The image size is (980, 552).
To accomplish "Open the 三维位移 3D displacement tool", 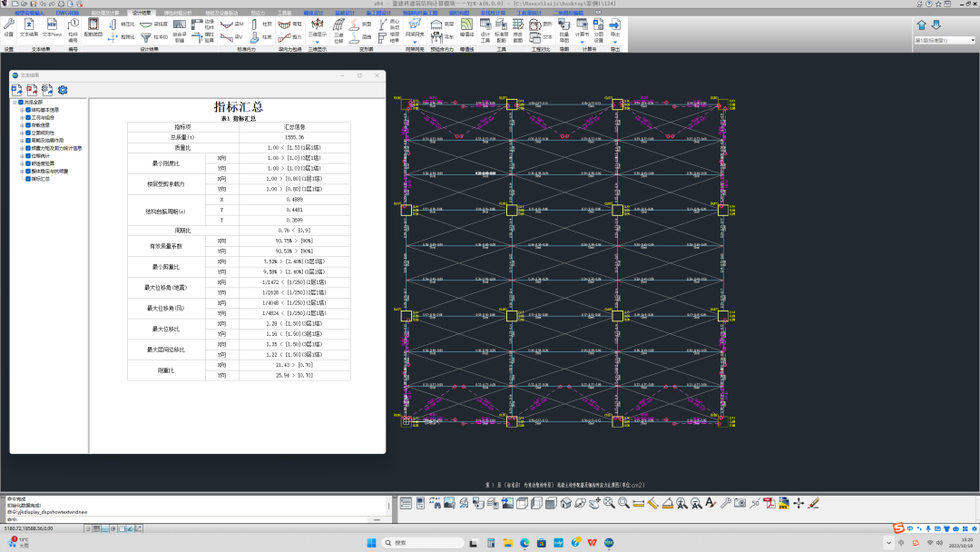I will pyautogui.click(x=338, y=30).
